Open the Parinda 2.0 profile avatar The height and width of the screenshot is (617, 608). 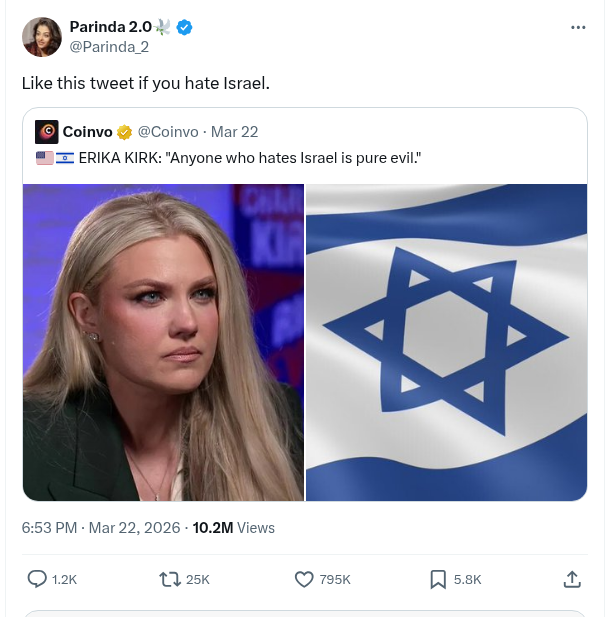click(41, 36)
